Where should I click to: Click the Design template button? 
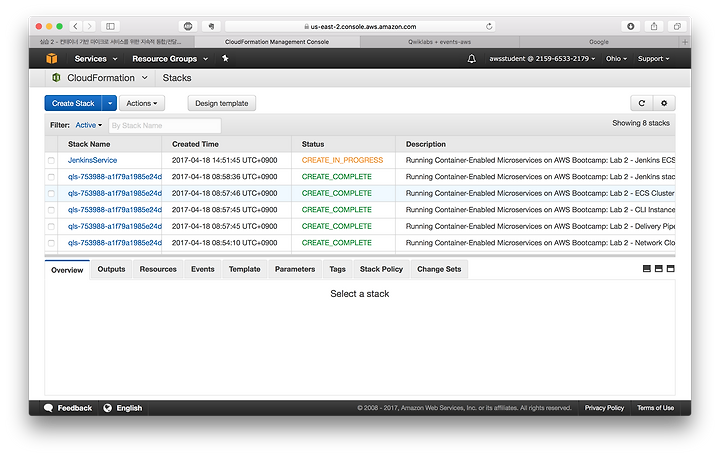tap(222, 103)
